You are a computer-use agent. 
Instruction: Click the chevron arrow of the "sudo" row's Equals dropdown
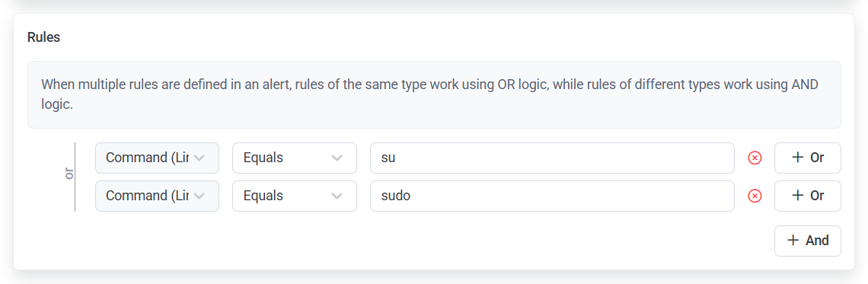coord(337,196)
